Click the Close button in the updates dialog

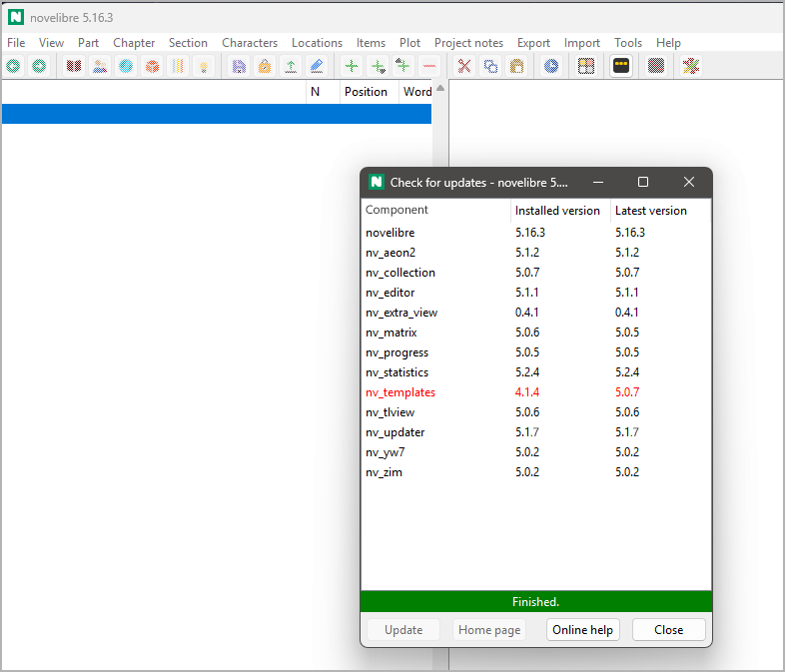coord(669,629)
